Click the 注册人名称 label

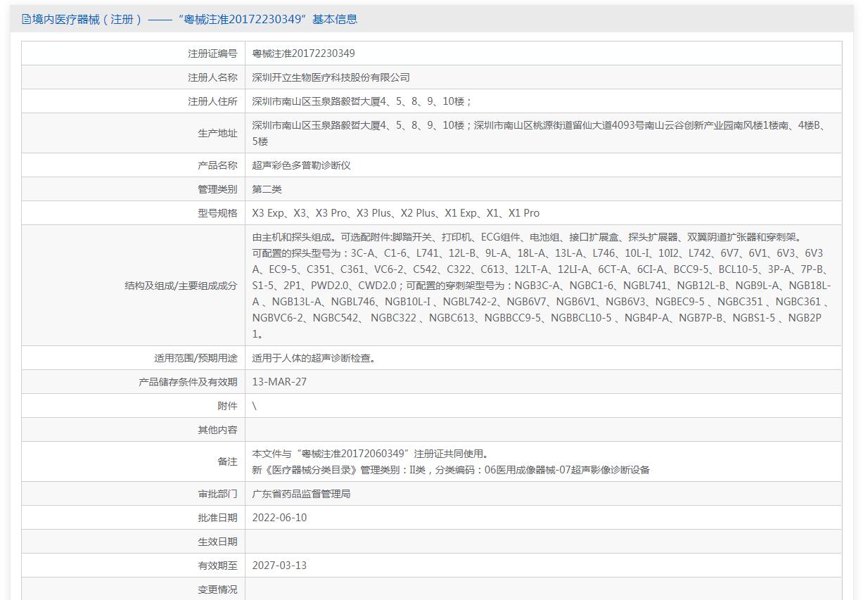(212, 77)
